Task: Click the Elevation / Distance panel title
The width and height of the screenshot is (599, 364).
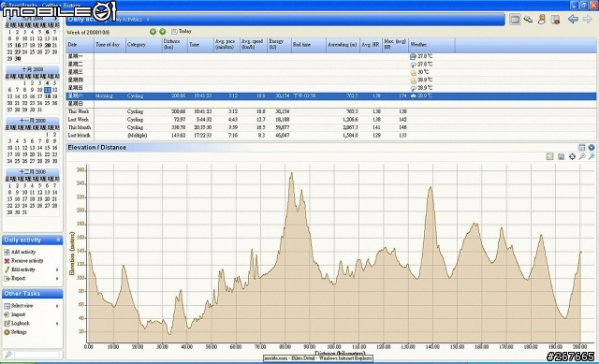Action: click(x=97, y=148)
